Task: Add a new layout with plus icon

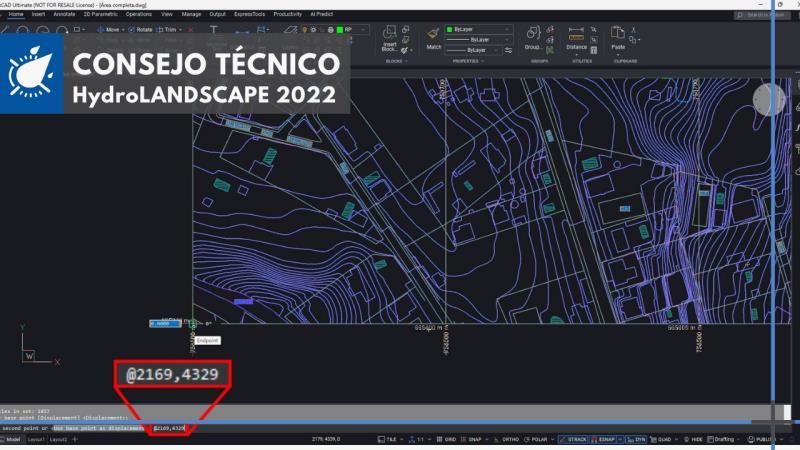Action: point(75,439)
